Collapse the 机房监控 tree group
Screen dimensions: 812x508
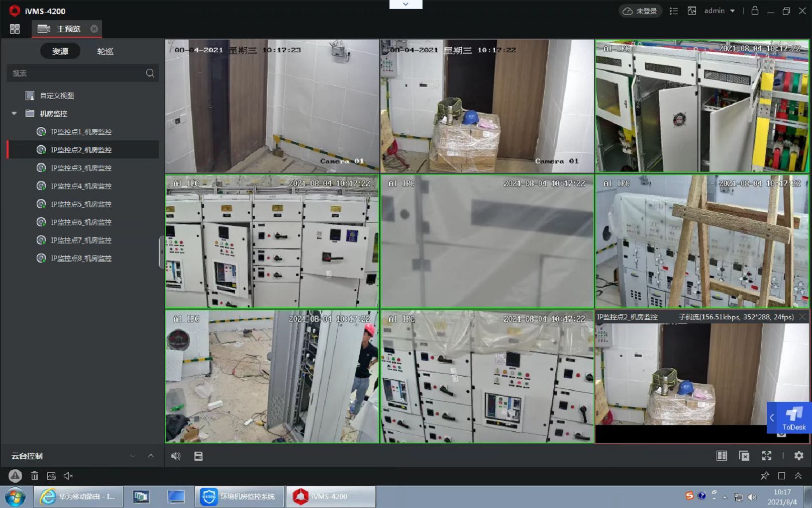14,114
